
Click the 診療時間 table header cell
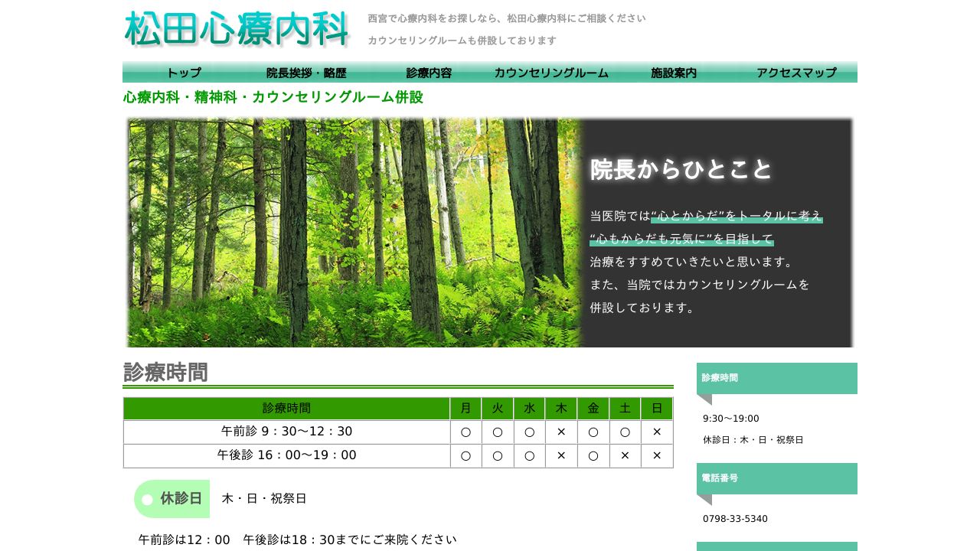click(286, 408)
